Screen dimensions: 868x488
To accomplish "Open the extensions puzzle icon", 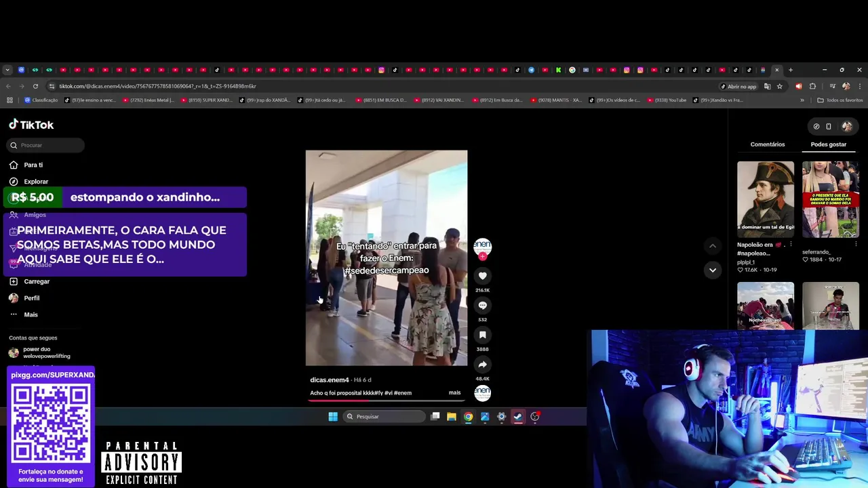I will tap(812, 86).
